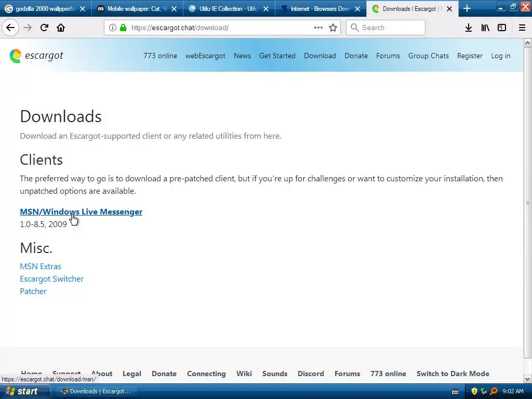The height and width of the screenshot is (399, 532).
Task: Open the 773 online header link
Action: [160, 56]
